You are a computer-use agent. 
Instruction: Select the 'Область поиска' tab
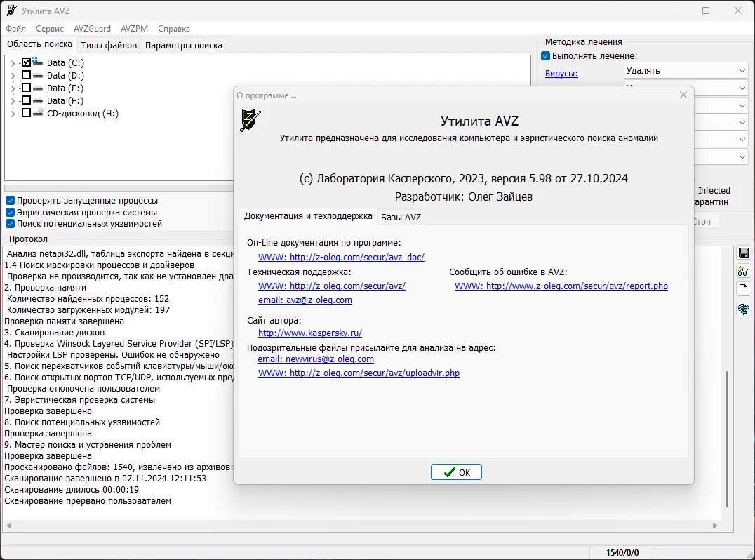tap(39, 44)
